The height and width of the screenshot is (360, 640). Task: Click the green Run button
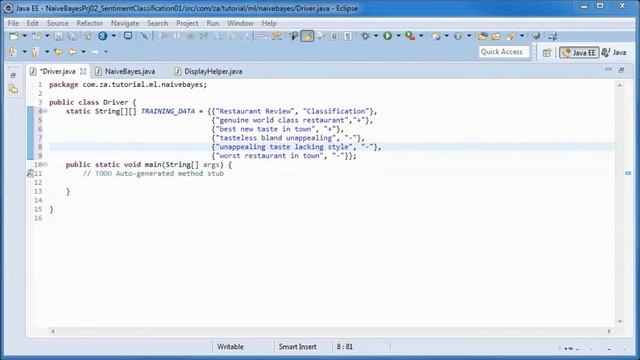(x=387, y=36)
